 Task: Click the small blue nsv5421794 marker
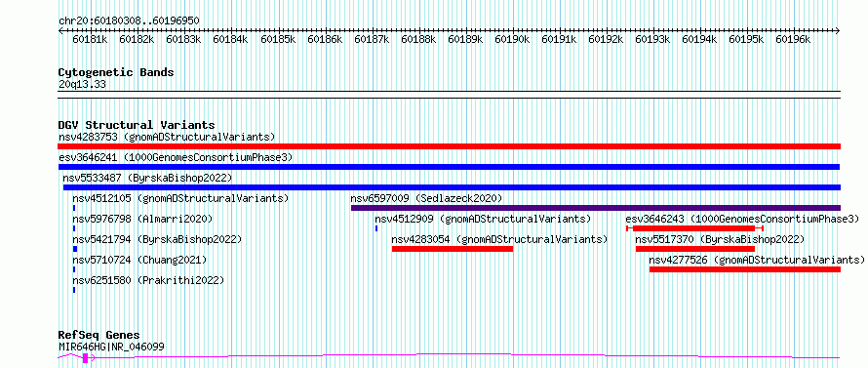(75, 249)
